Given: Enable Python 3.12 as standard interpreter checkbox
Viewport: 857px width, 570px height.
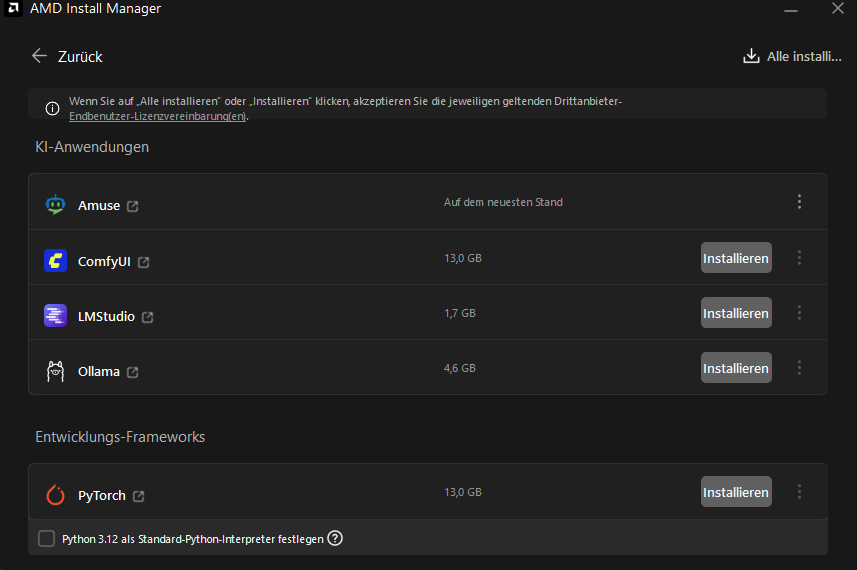Looking at the screenshot, I should (x=46, y=538).
